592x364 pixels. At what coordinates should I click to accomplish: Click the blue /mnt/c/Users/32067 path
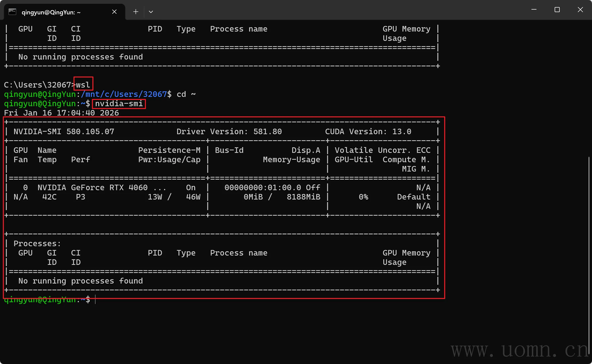tap(124, 94)
